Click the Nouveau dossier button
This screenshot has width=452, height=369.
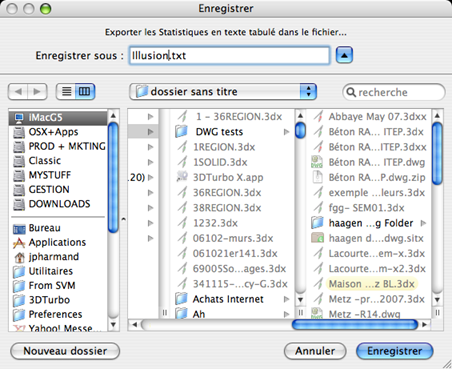(65, 351)
